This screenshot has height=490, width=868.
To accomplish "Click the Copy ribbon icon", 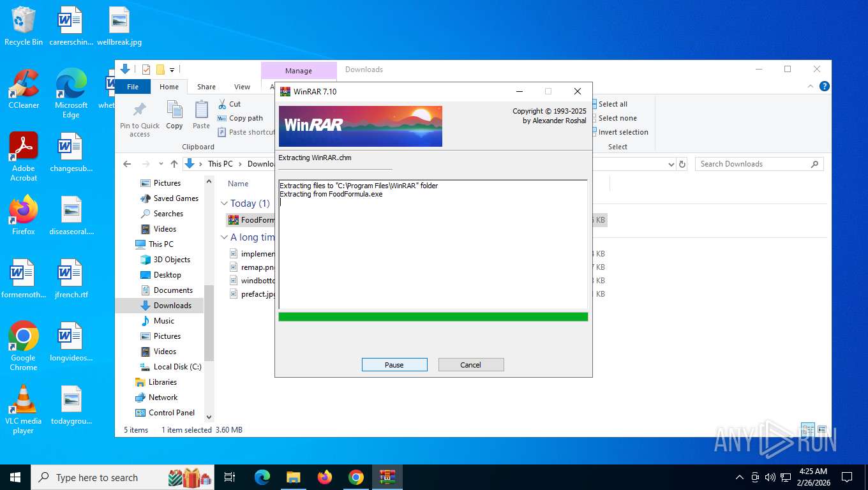I will (x=174, y=115).
